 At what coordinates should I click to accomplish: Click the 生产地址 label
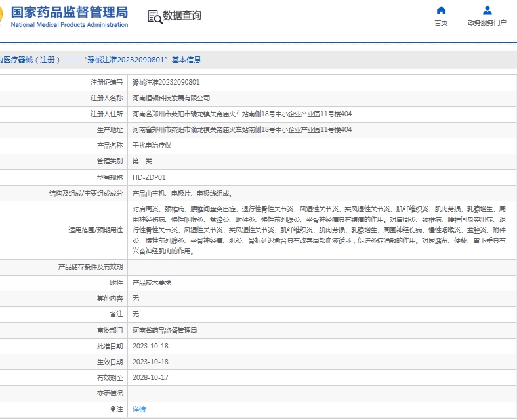(x=110, y=130)
